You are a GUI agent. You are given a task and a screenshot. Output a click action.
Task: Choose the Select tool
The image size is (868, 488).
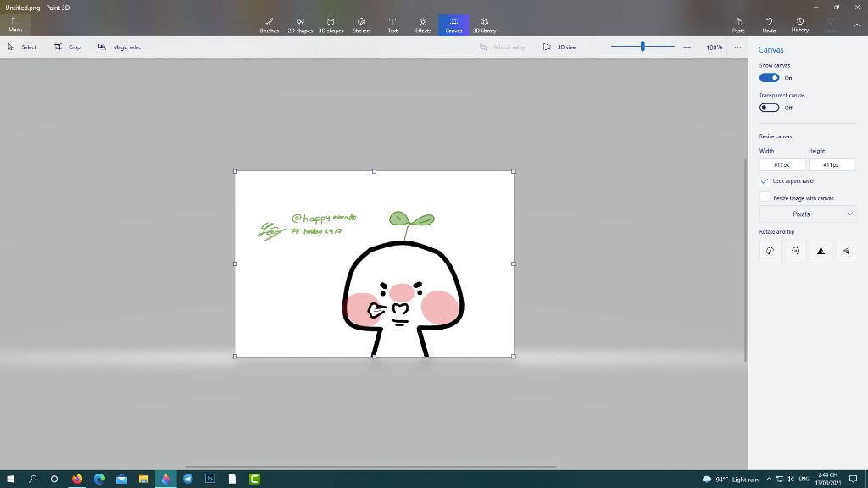coord(22,47)
